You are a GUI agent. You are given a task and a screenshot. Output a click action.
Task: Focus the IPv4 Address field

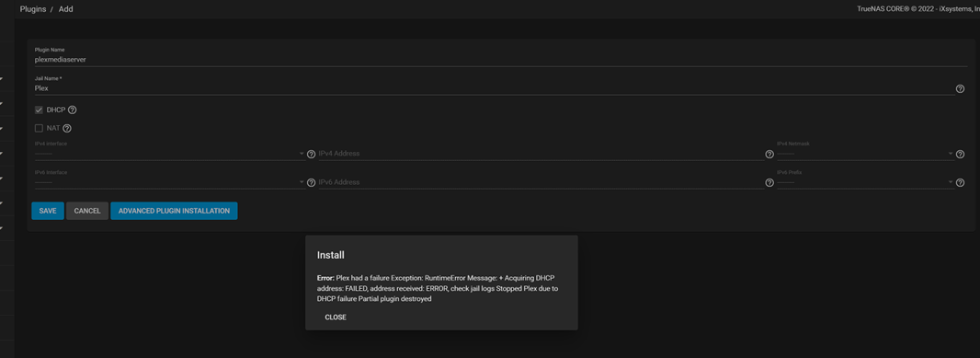(541, 154)
